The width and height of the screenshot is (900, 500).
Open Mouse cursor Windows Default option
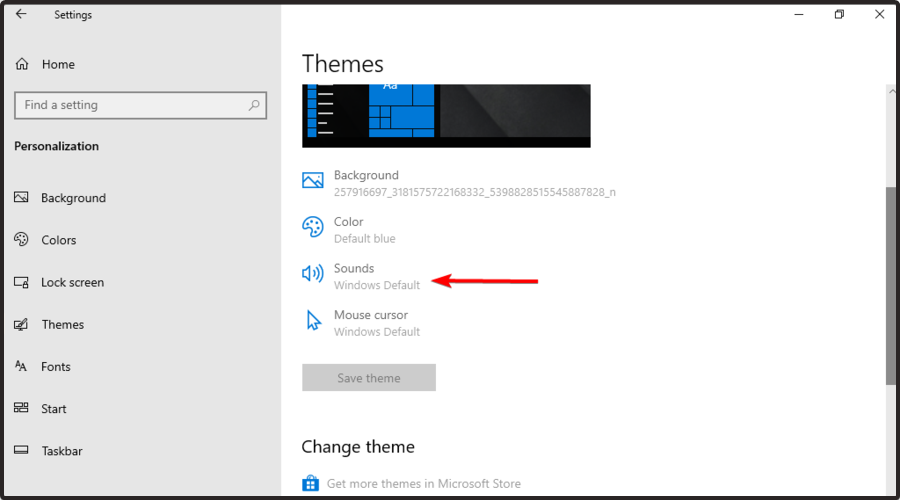pyautogui.click(x=377, y=323)
